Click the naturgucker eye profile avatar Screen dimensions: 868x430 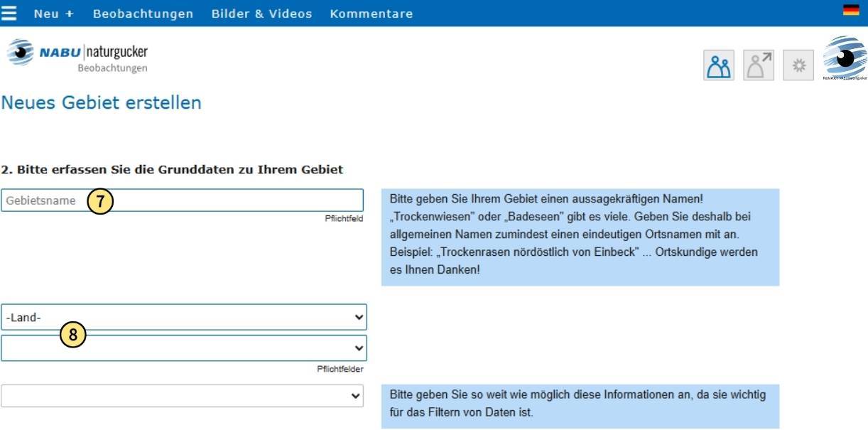coord(845,58)
